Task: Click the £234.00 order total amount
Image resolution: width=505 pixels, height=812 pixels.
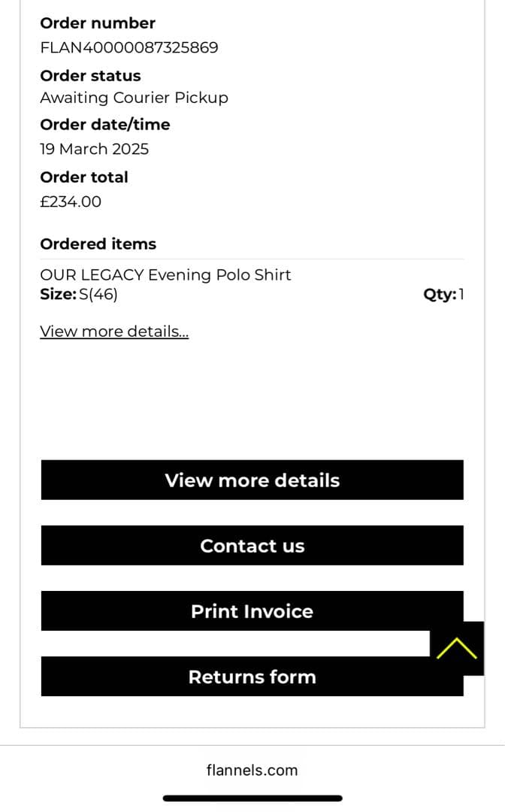Action: pos(71,201)
